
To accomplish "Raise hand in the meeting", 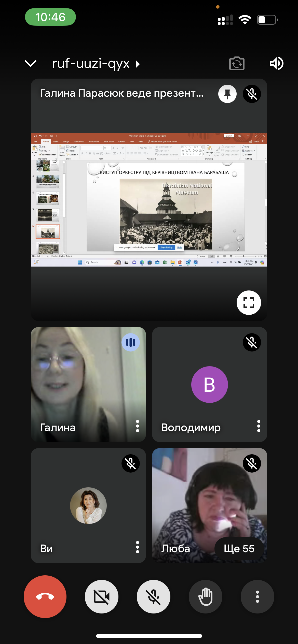I will tap(205, 597).
